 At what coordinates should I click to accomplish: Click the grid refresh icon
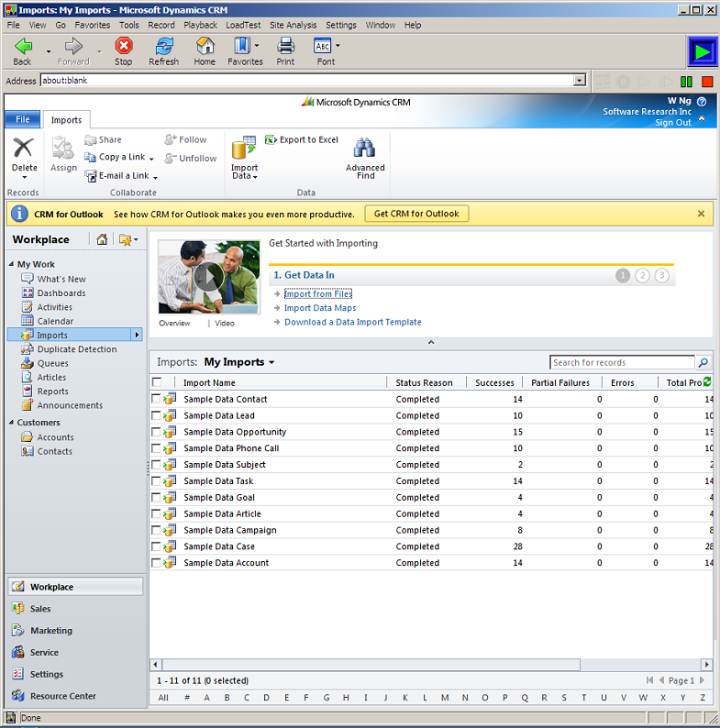(x=707, y=381)
